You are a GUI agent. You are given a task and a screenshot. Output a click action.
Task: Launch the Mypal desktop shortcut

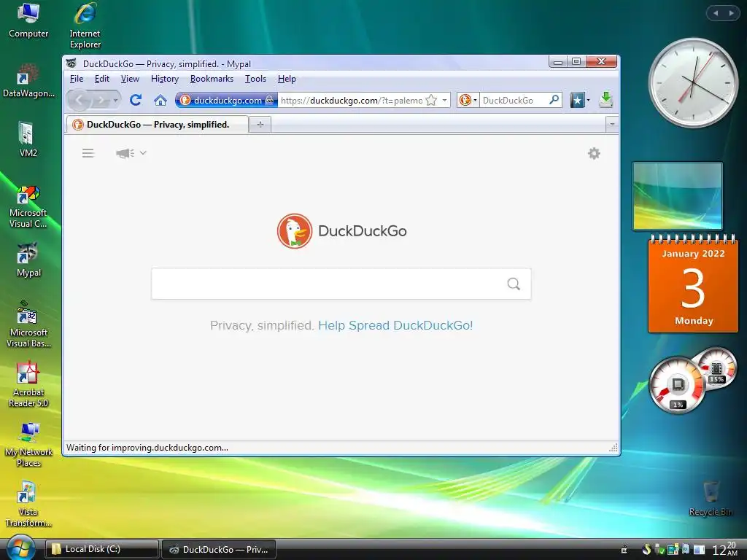[x=28, y=260]
